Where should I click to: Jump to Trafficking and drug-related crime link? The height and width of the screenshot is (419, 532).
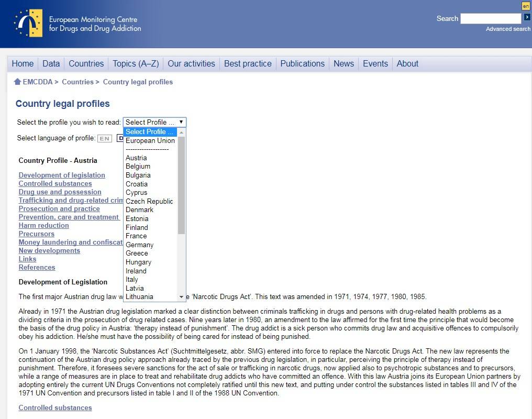pyautogui.click(x=71, y=200)
